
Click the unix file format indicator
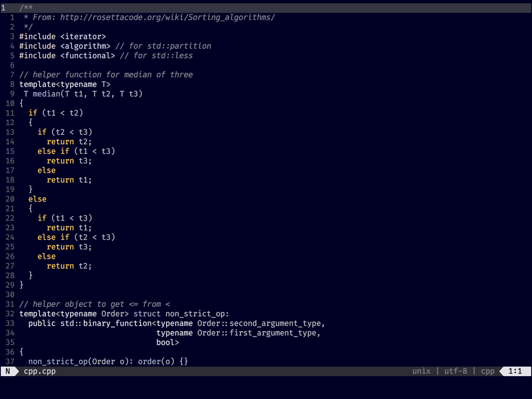coord(421,371)
